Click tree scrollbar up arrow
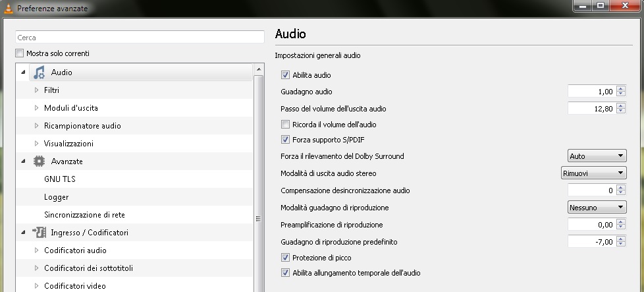This screenshot has height=292, width=644. (x=258, y=69)
